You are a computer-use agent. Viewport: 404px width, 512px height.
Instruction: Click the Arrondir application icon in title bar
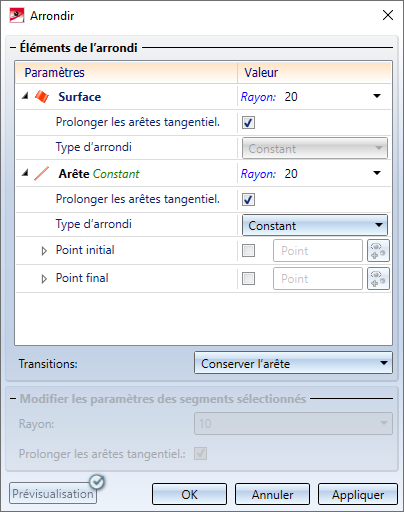pos(17,16)
